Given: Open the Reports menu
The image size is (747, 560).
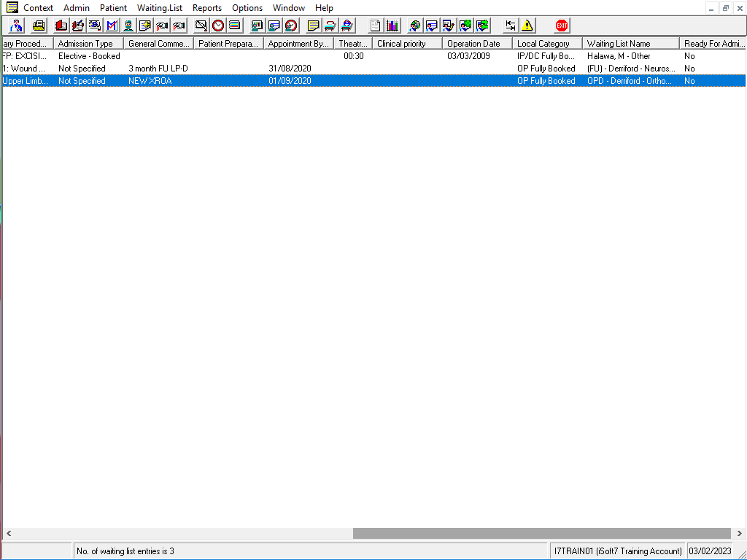Looking at the screenshot, I should pyautogui.click(x=206, y=8).
